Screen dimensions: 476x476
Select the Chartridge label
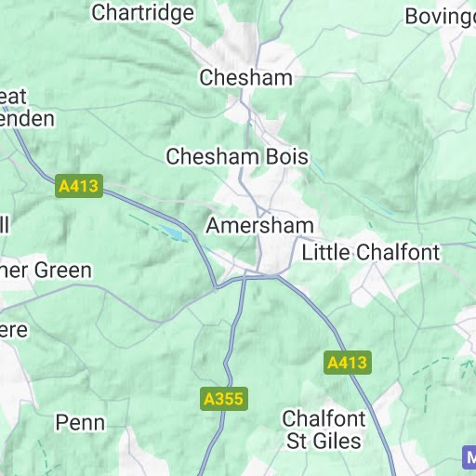143,13
